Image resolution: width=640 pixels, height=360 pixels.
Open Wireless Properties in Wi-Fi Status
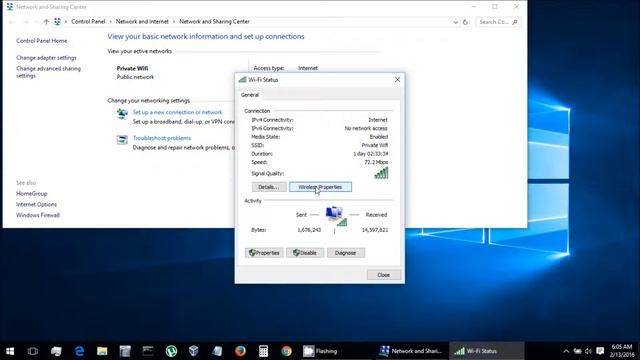(x=320, y=187)
